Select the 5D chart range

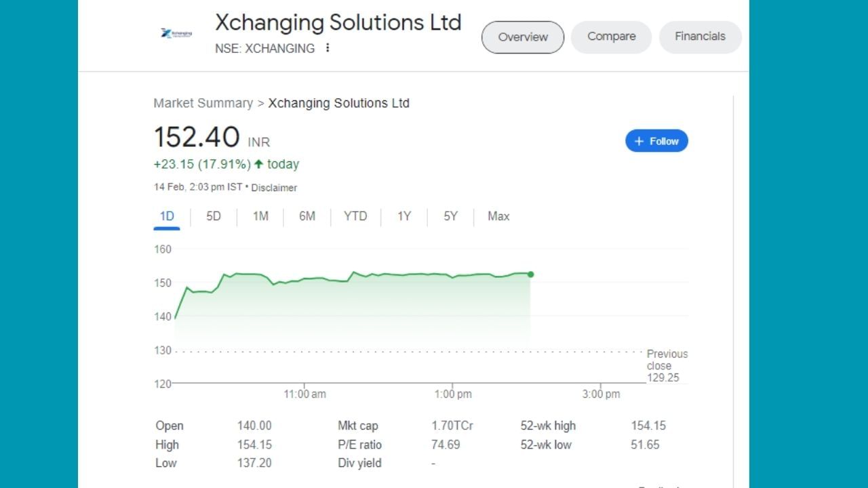[x=214, y=216]
